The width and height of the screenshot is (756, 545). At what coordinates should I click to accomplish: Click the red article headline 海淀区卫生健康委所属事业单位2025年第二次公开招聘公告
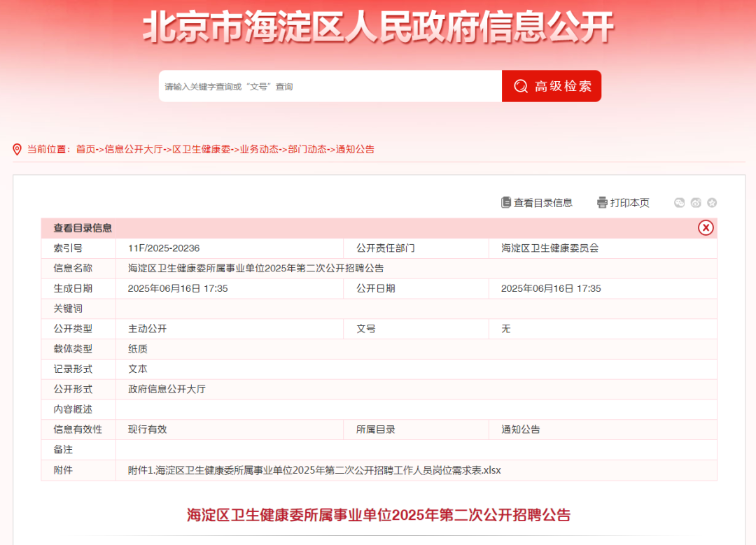379,515
